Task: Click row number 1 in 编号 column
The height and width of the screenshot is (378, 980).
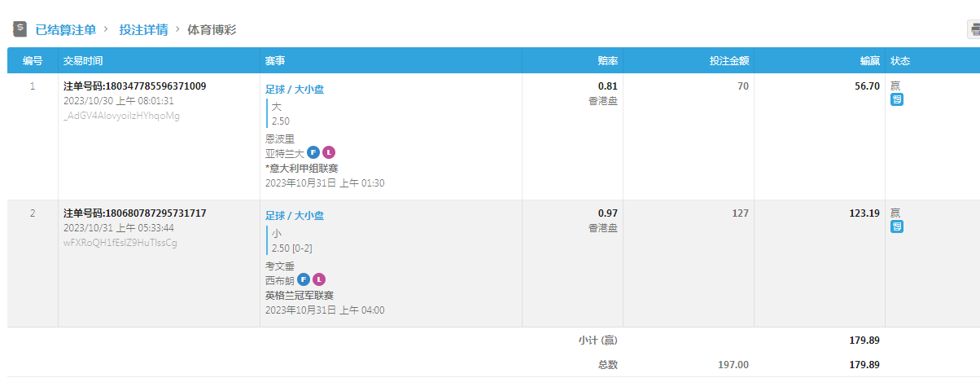Action: [x=33, y=86]
